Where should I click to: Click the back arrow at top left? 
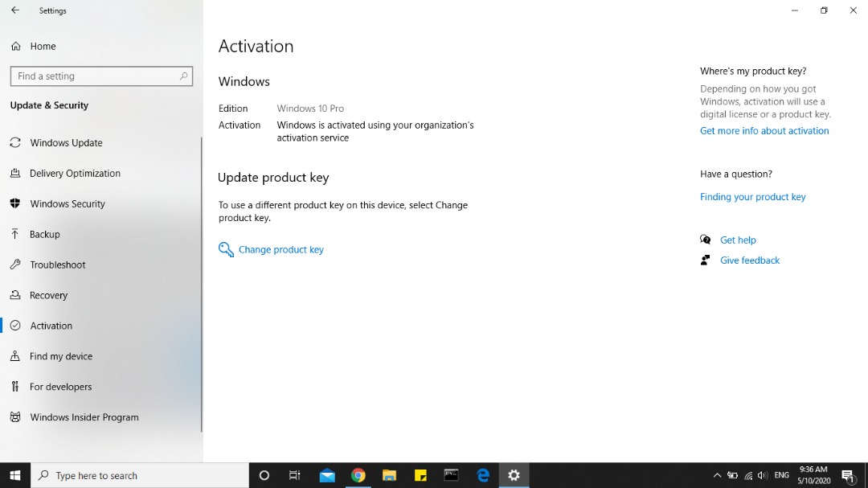(x=15, y=10)
